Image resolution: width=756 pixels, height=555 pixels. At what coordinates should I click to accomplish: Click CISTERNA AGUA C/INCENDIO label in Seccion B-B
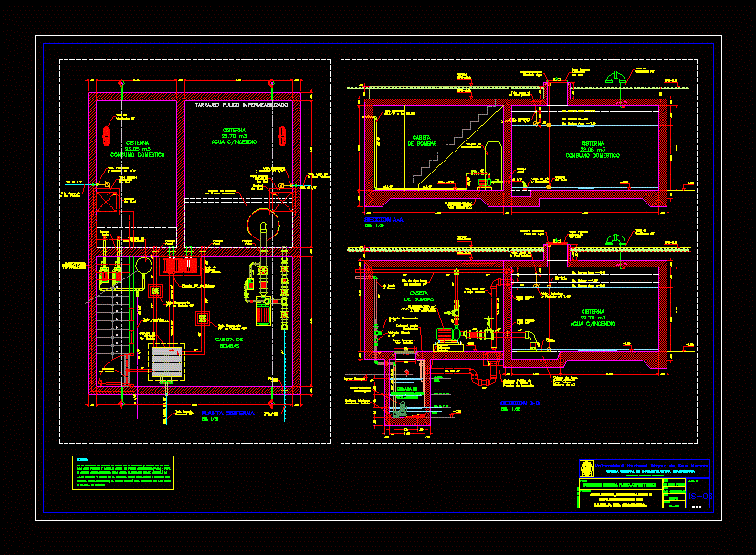[x=593, y=318]
